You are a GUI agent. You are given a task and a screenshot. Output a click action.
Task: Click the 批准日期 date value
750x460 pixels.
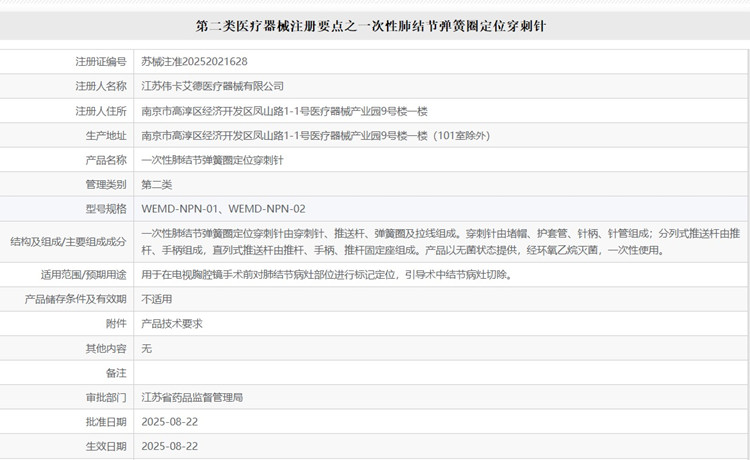[x=169, y=421]
